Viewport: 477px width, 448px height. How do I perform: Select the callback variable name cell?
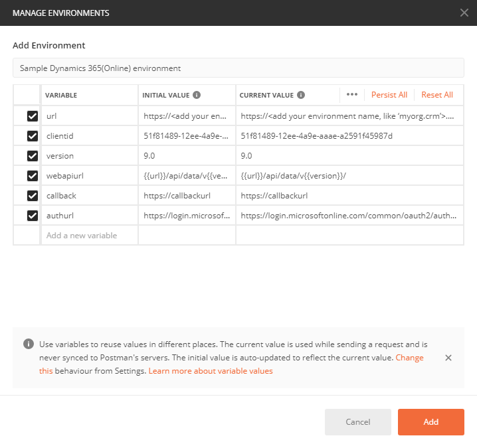coord(90,196)
